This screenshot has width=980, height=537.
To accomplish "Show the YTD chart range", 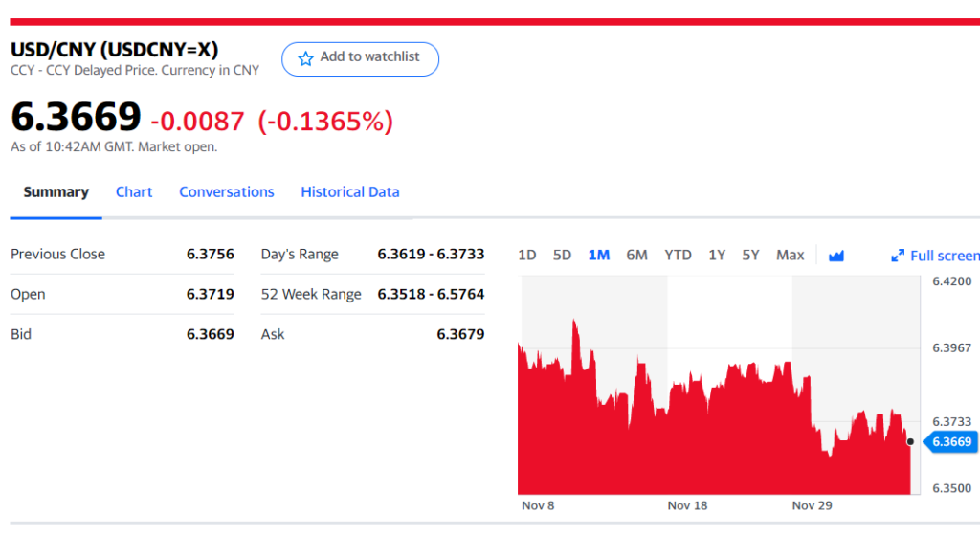I will tap(678, 255).
